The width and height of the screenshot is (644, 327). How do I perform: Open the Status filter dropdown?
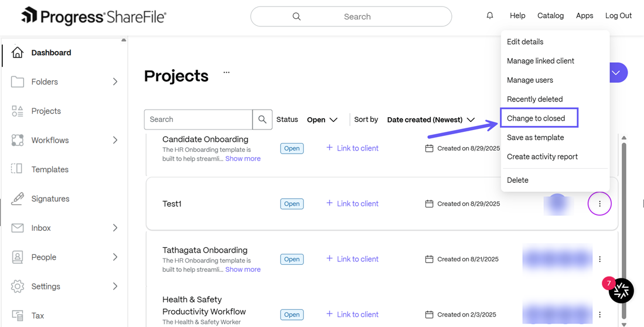tap(322, 120)
